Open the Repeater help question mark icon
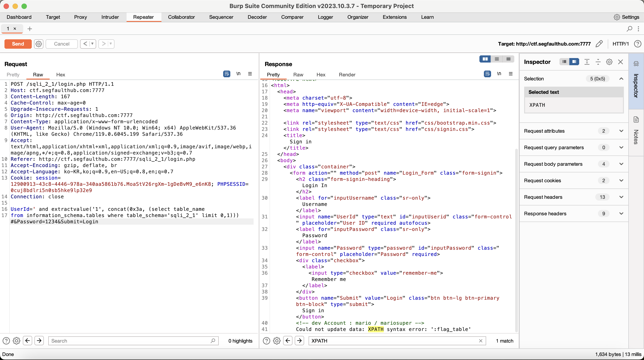The height and width of the screenshot is (360, 644). (638, 44)
